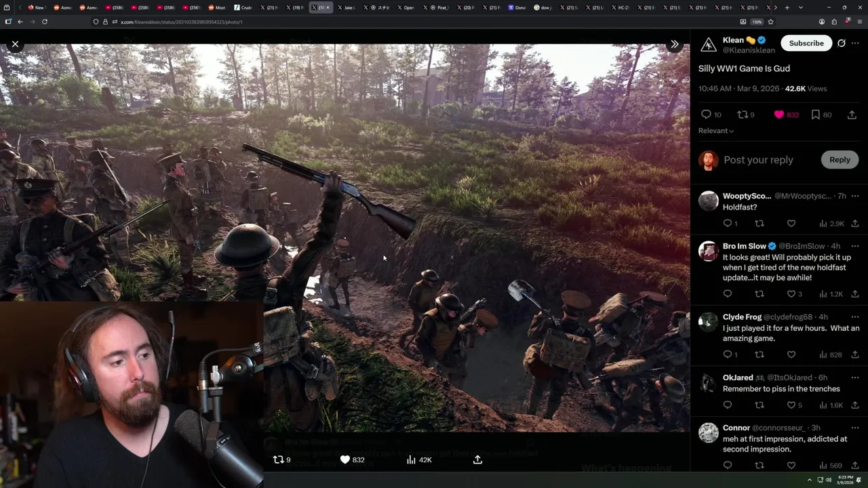Reply to Bro Im Slow's comment
868x488 pixels.
coord(728,294)
